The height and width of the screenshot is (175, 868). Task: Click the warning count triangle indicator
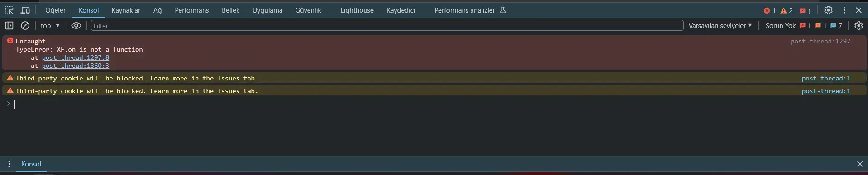pyautogui.click(x=787, y=10)
